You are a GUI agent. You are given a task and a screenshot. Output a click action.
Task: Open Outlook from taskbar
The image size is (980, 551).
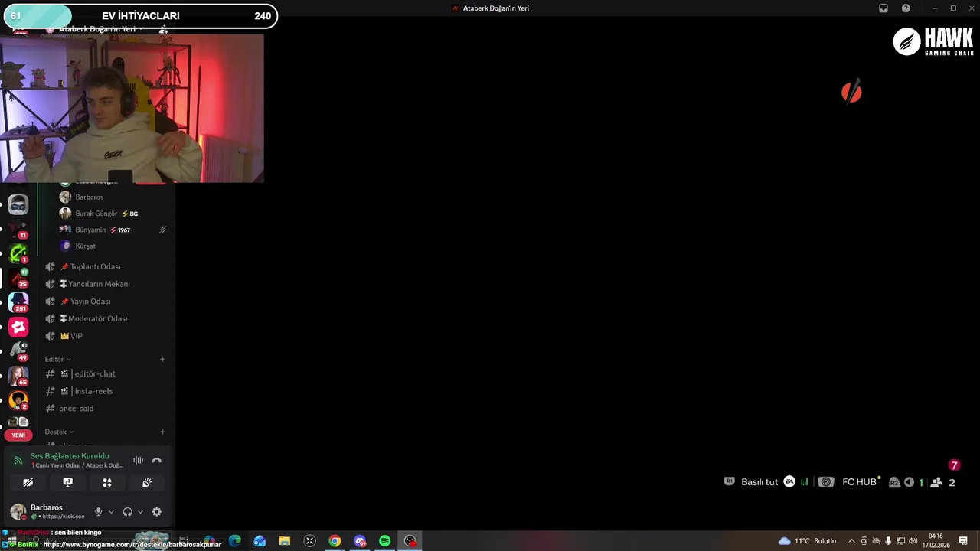tap(260, 541)
